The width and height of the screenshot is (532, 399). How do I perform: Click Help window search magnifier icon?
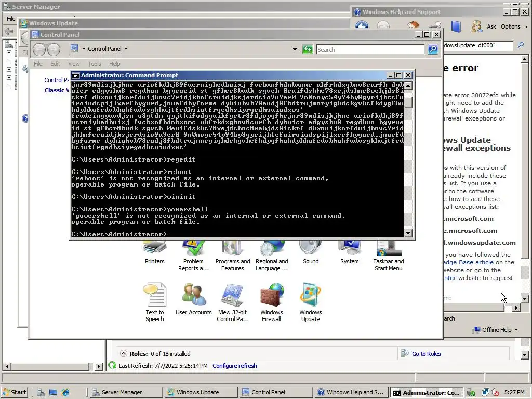tap(521, 45)
